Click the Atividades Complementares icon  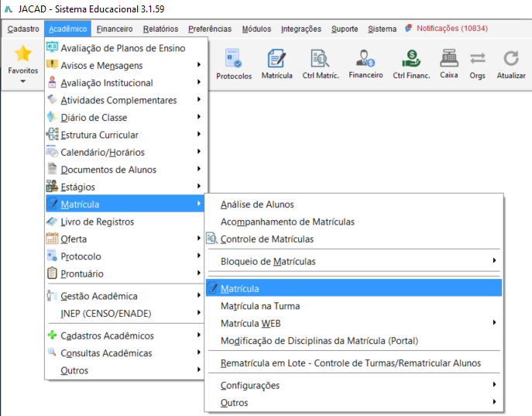(52, 99)
